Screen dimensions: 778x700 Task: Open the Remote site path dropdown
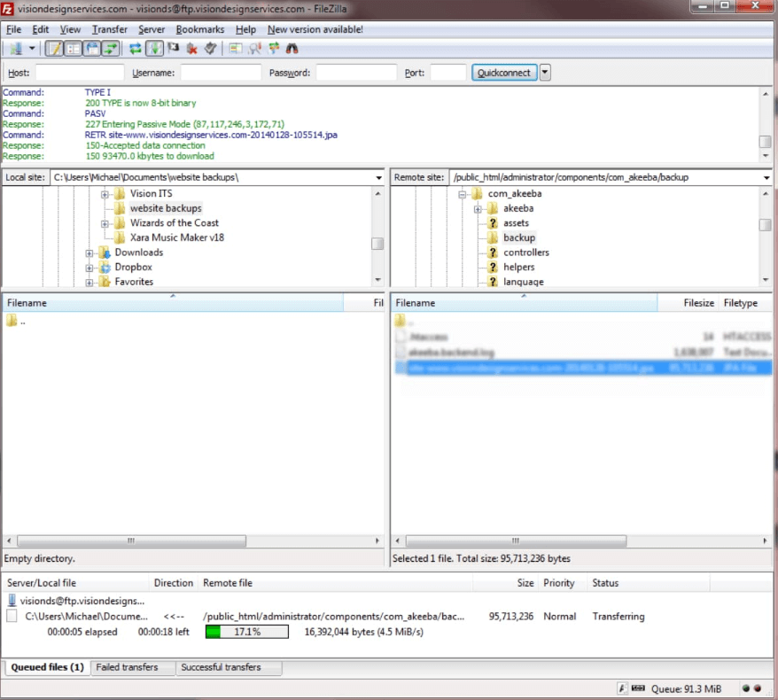[766, 177]
